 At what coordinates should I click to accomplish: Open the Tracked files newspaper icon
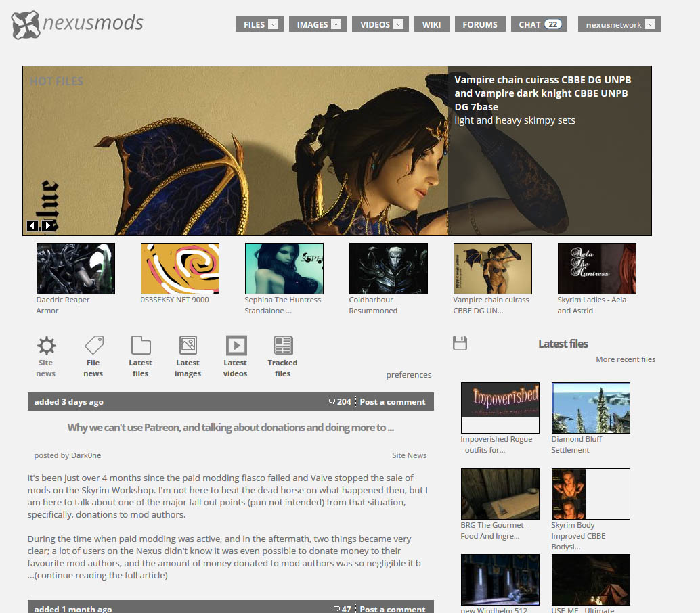click(x=284, y=345)
